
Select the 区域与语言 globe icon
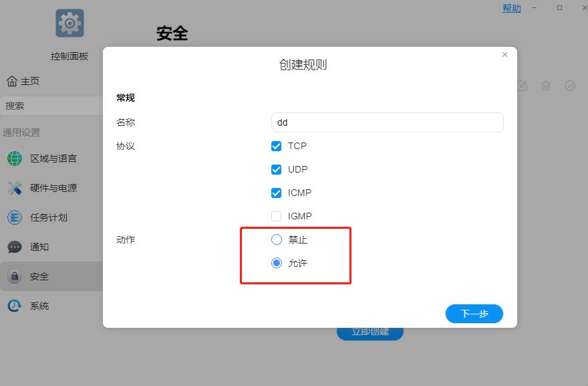pyautogui.click(x=14, y=159)
